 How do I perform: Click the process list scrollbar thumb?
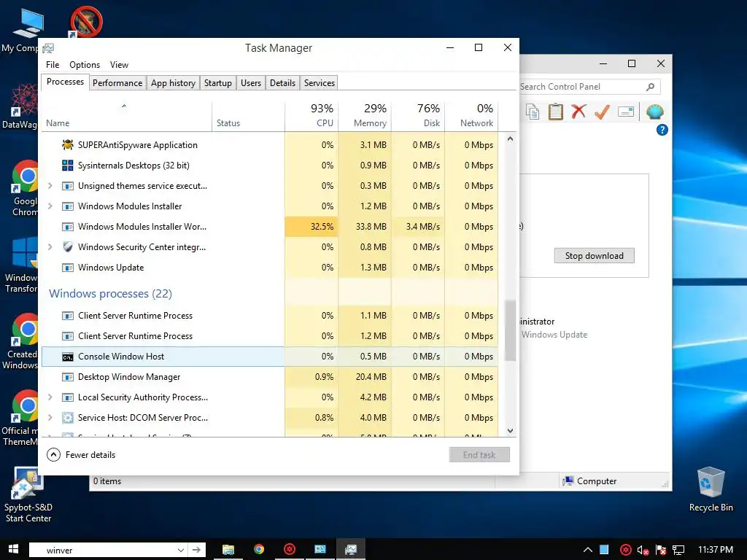click(510, 330)
